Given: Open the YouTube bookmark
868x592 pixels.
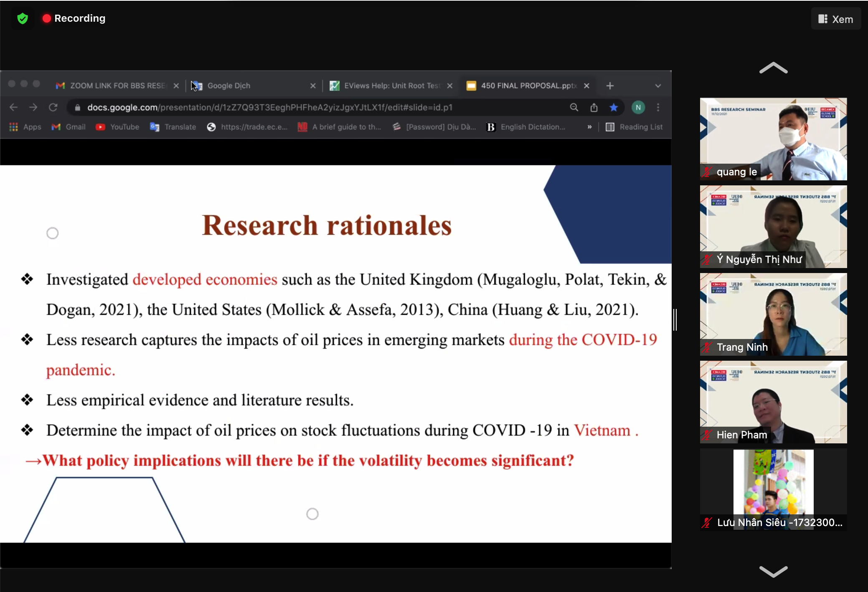Looking at the screenshot, I should click(117, 127).
